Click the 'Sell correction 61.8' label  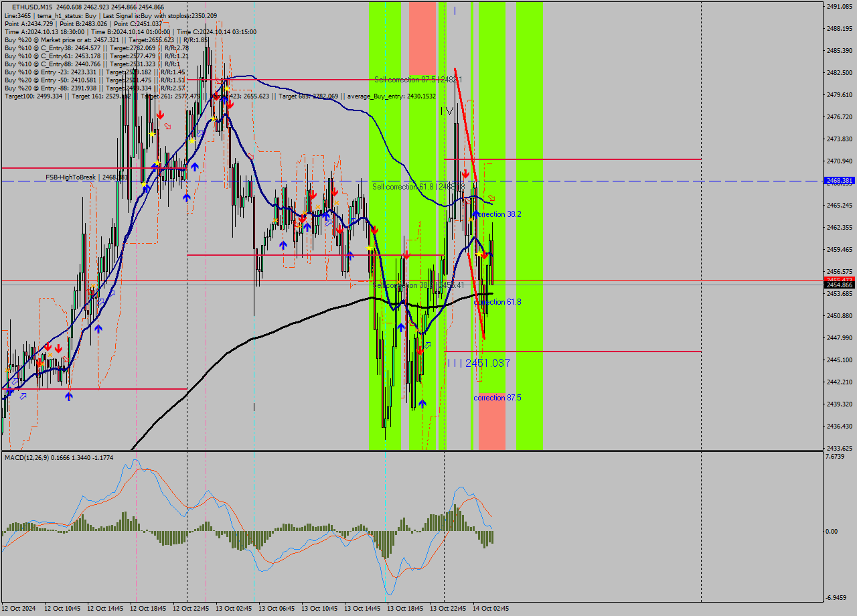(x=418, y=186)
